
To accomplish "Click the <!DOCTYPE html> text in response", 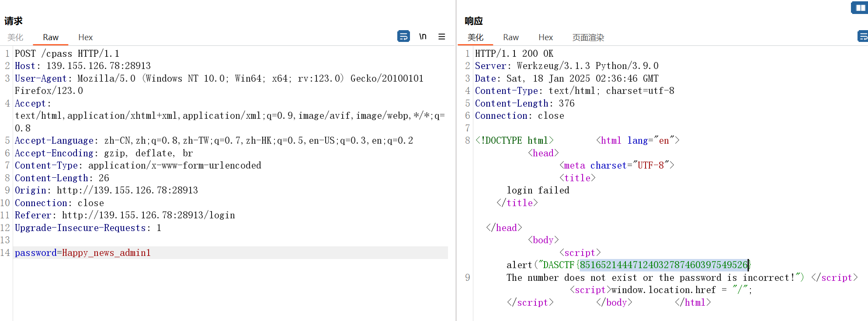I will pos(514,141).
